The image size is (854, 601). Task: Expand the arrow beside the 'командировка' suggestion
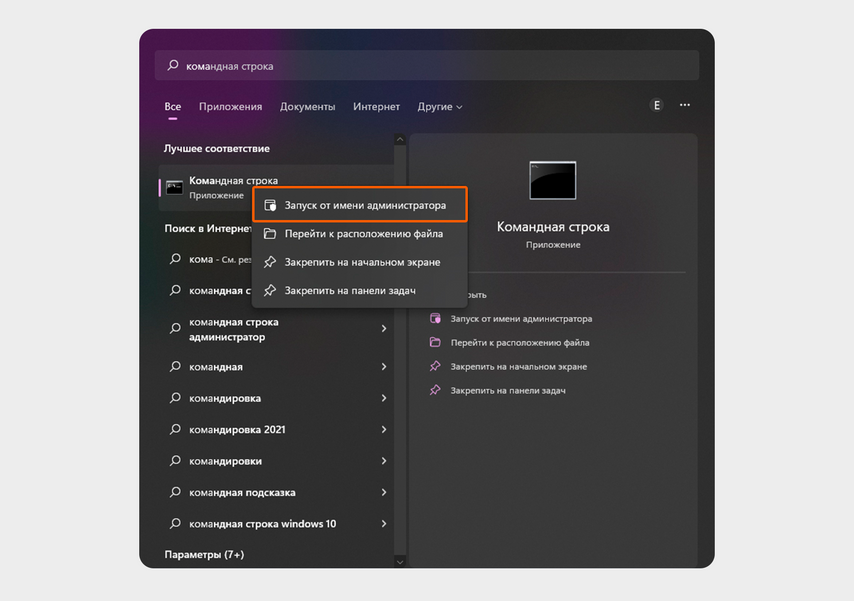coord(384,398)
